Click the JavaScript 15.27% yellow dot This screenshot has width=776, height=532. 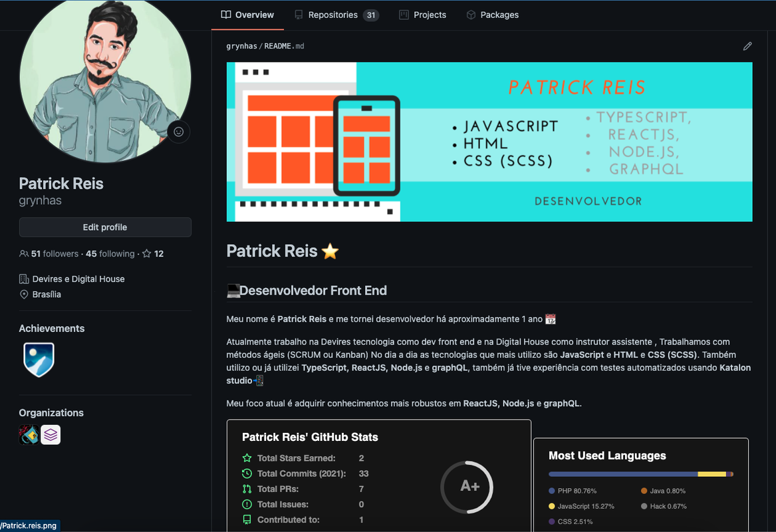pos(552,506)
